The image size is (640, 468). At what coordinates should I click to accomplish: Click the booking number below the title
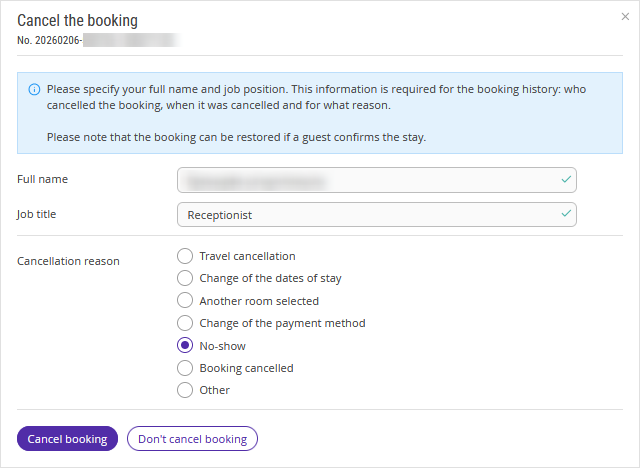pyautogui.click(x=98, y=40)
